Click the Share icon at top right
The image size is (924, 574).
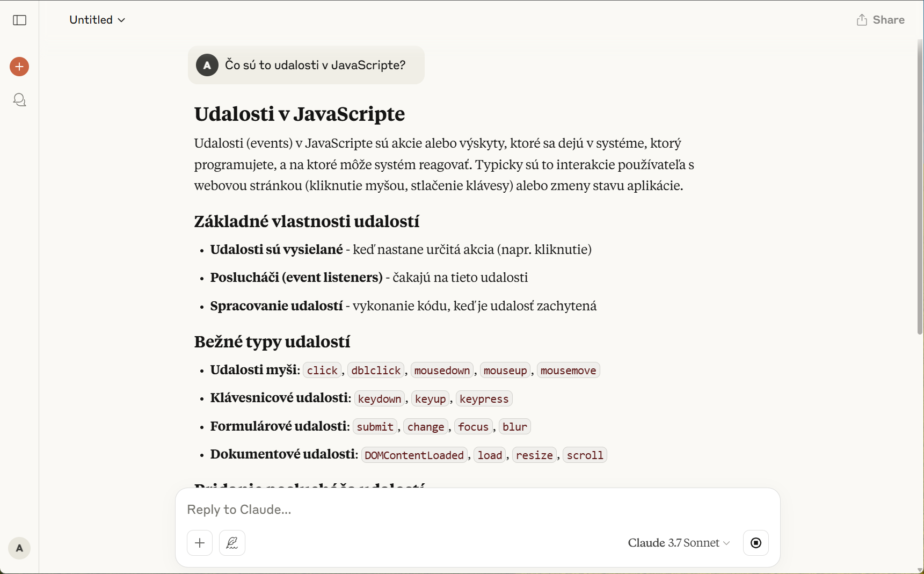coord(862,19)
